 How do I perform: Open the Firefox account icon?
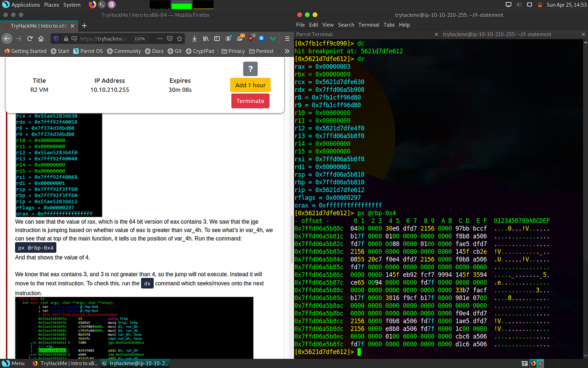[228, 39]
